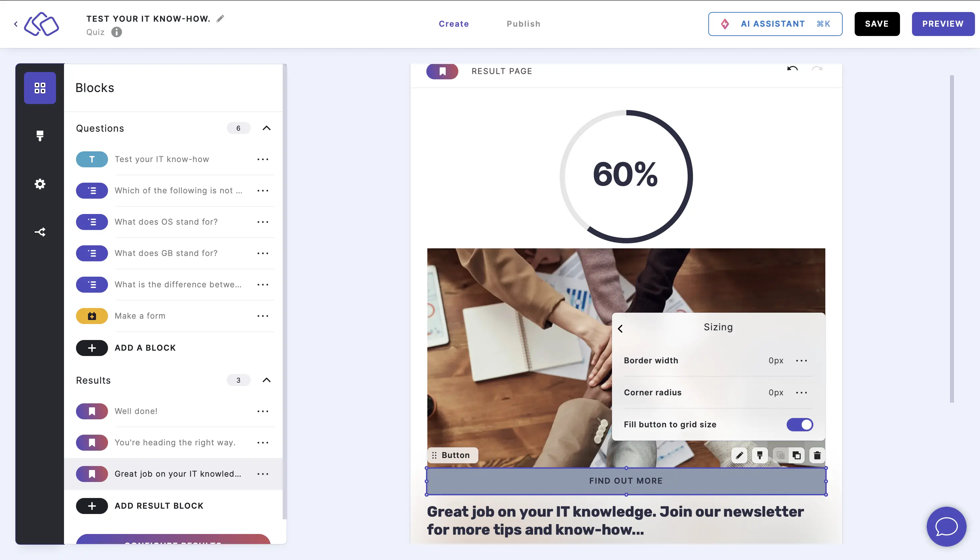Click the share icon in left sidebar

point(40,232)
